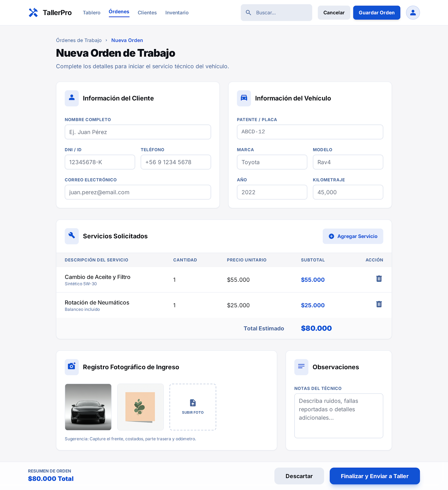Click the search magnifier icon
The height and width of the screenshot is (490, 448).
(x=248, y=13)
